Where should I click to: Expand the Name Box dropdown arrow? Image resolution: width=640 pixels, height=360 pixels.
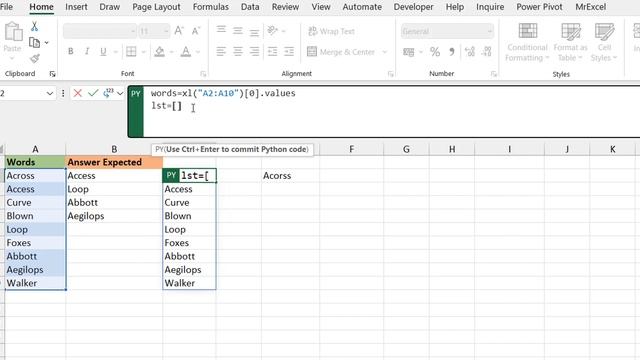tap(50, 93)
